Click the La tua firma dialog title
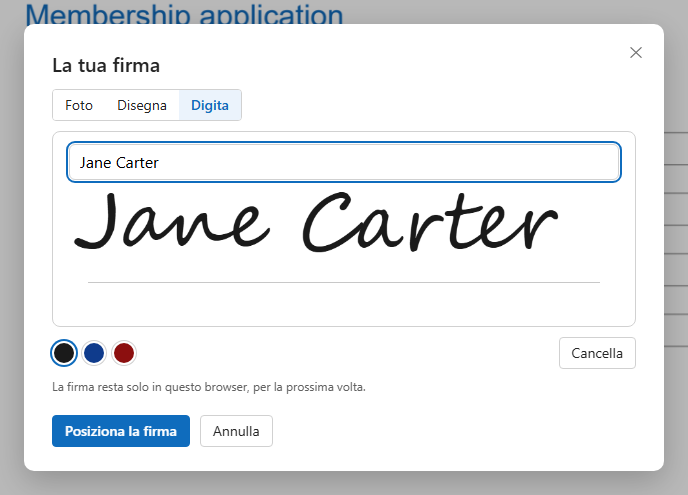The height and width of the screenshot is (495, 688). click(106, 65)
